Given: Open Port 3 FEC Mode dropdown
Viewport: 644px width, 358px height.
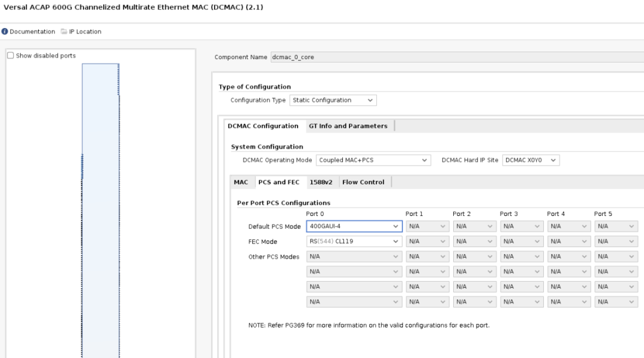Looking at the screenshot, I should [522, 242].
